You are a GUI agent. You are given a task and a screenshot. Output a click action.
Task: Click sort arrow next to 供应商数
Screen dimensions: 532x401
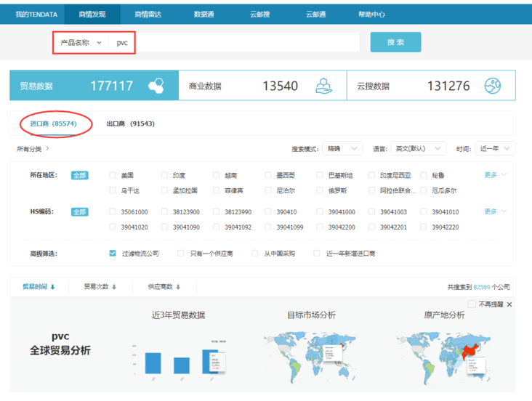pos(178,287)
